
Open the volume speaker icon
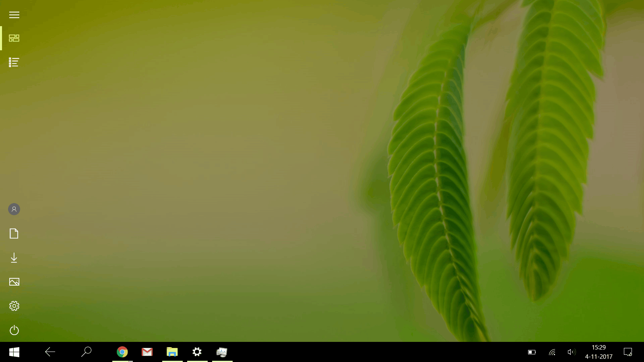[572, 352]
